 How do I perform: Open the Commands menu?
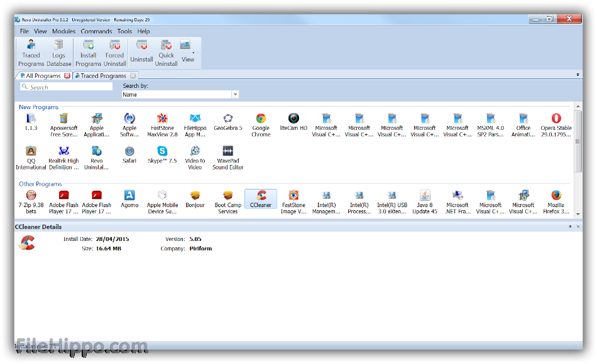pyautogui.click(x=96, y=31)
